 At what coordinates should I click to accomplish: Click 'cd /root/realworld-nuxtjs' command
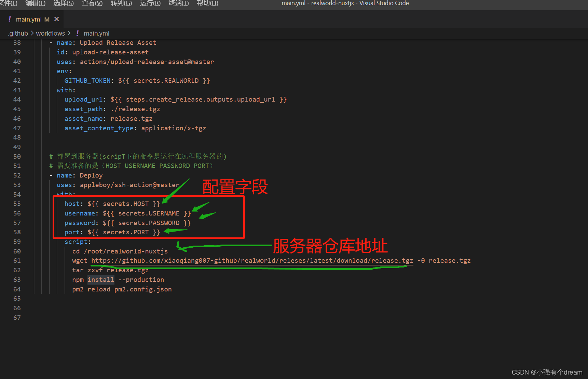[x=120, y=251]
